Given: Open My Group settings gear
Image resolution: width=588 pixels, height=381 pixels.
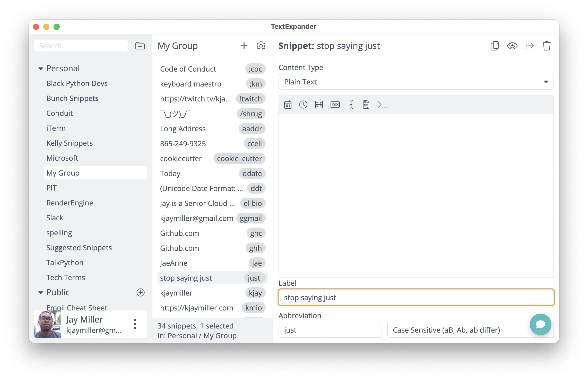Looking at the screenshot, I should coord(261,46).
